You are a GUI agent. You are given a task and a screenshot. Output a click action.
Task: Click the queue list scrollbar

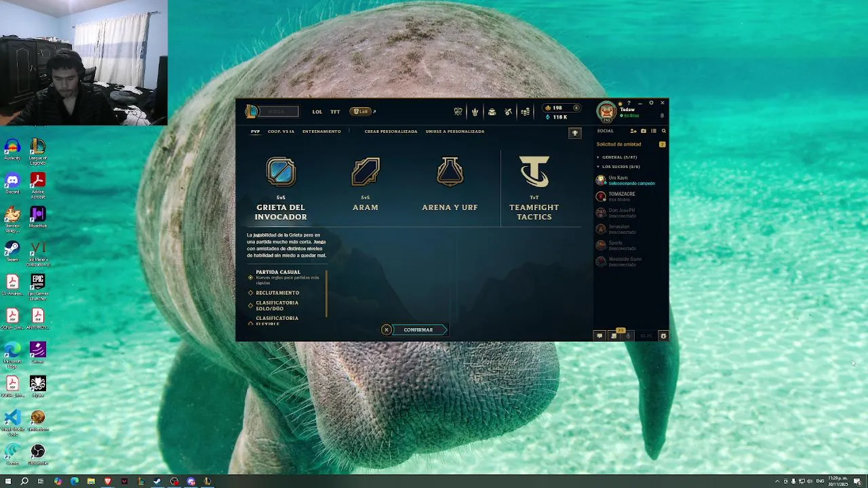pos(327,293)
